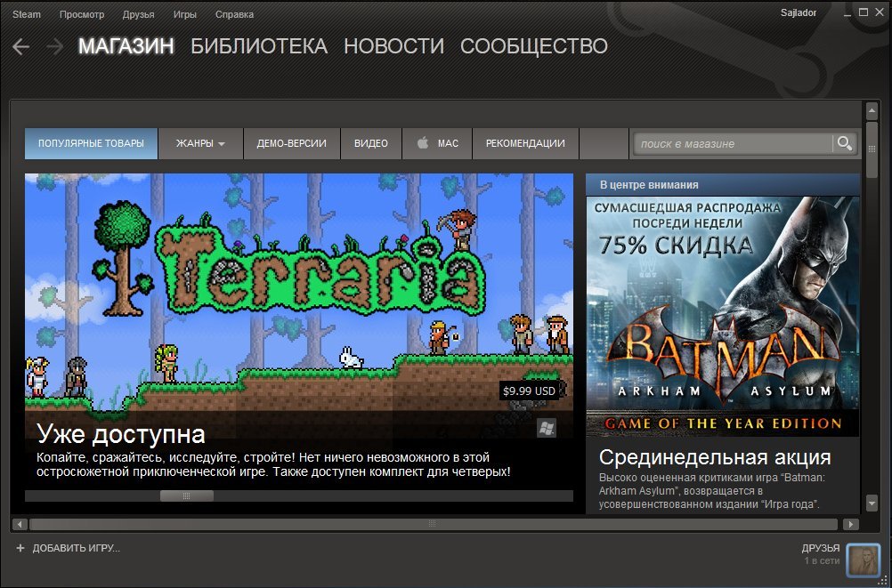Click the Срединедельная акция heading
This screenshot has height=588, width=892.
pos(715,456)
